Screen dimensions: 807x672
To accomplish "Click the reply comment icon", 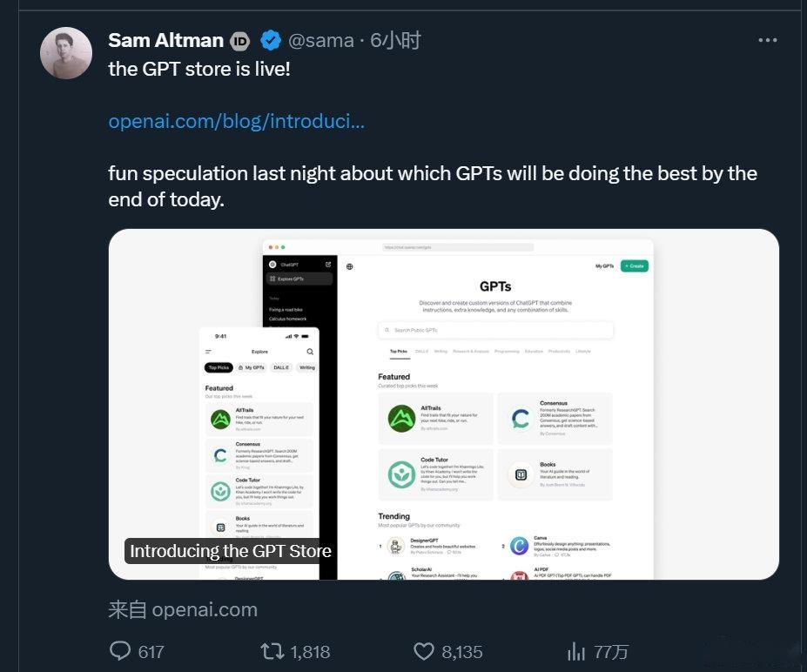I will [120, 651].
